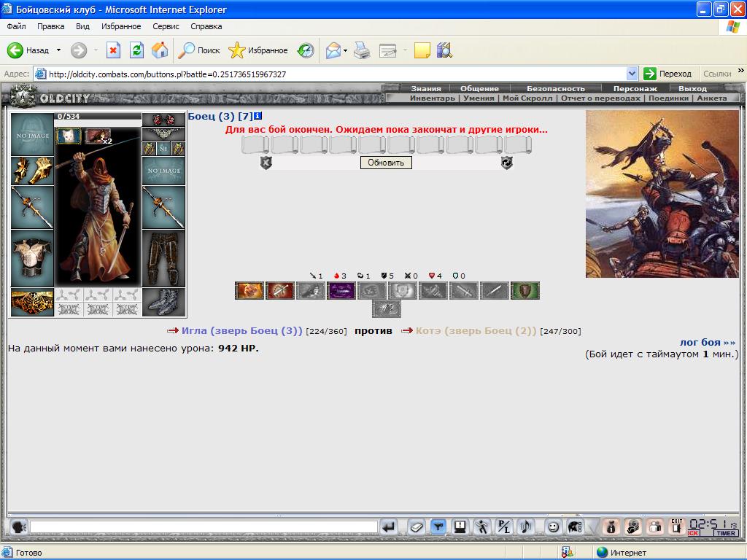The width and height of the screenshot is (747, 560).
Task: Click the Выход game tab
Action: (x=693, y=88)
